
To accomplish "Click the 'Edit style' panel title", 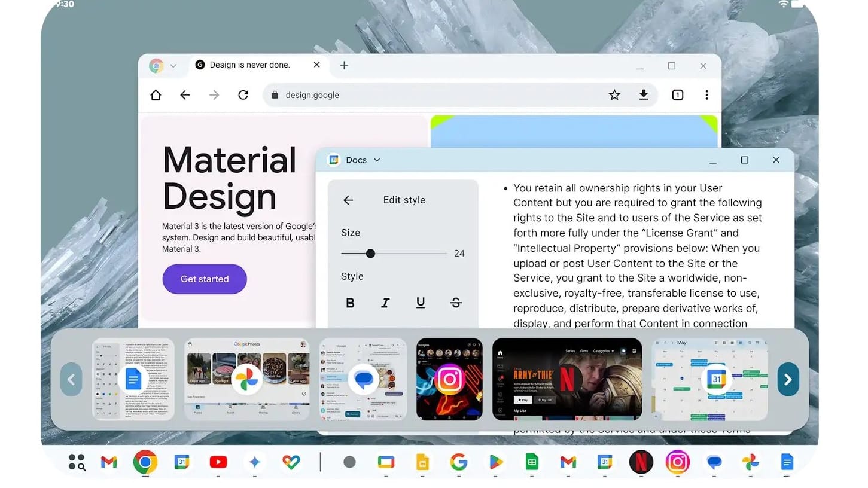I will click(x=404, y=200).
